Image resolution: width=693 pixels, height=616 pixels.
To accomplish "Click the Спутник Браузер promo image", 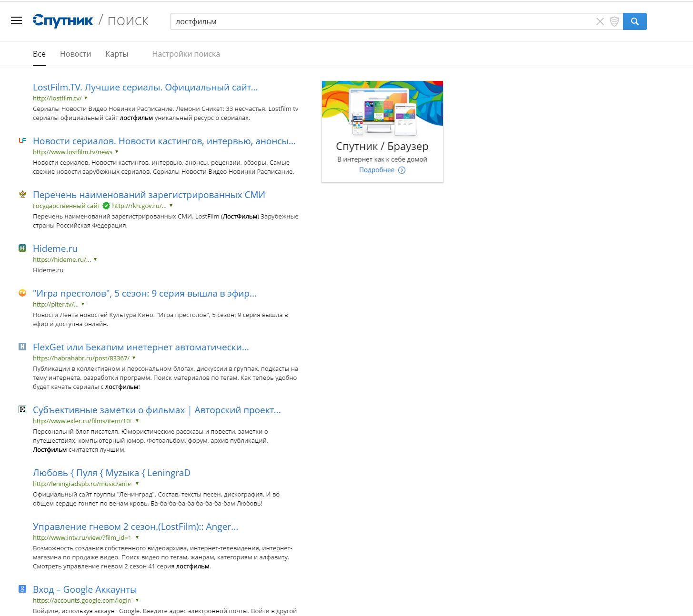I will tap(382, 109).
